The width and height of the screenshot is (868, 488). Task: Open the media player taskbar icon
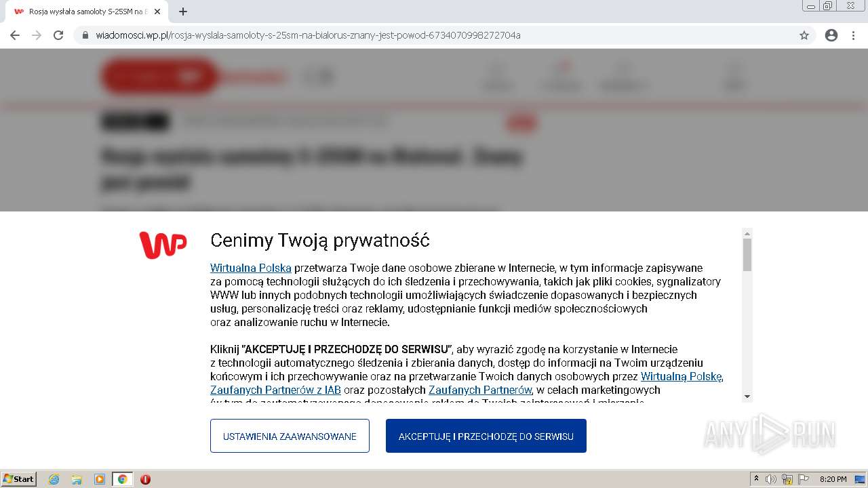click(x=100, y=479)
